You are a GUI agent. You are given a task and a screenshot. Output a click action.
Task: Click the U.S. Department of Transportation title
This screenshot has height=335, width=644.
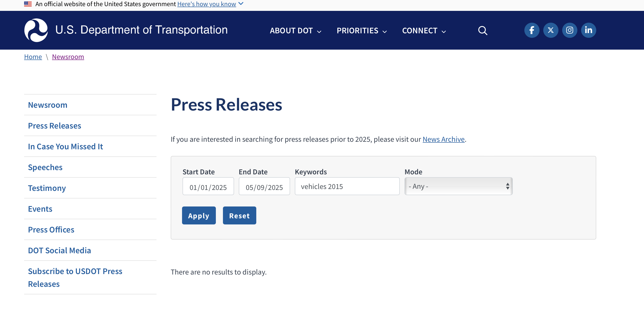142,30
